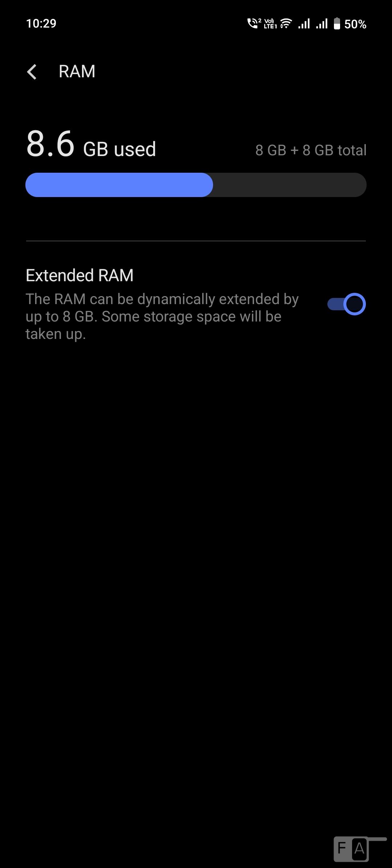The height and width of the screenshot is (868, 392).
Task: Disable the Extended RAM toggle
Action: pyautogui.click(x=346, y=304)
